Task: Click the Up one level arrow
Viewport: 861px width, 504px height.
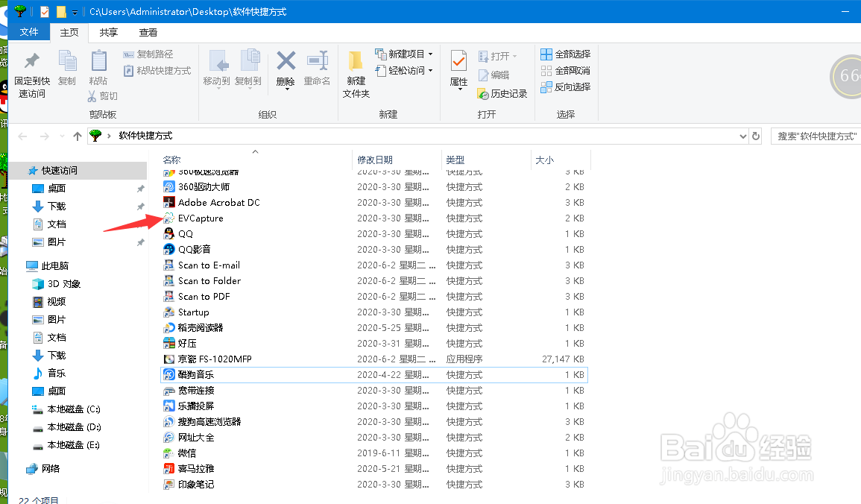Action: pyautogui.click(x=78, y=136)
